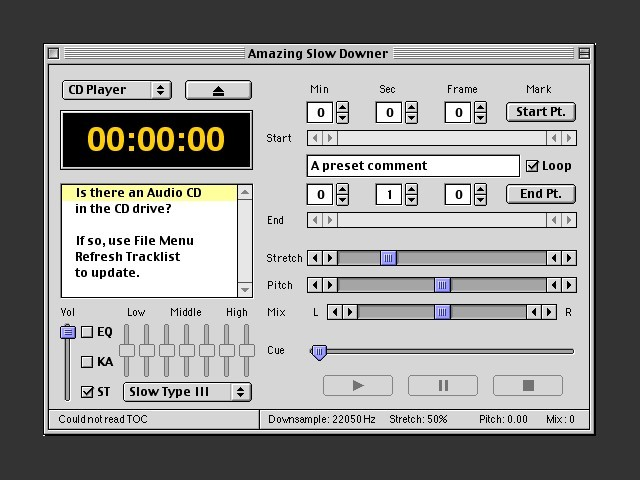Click Mix left-side right arrow
640x480 pixels.
tap(350, 312)
